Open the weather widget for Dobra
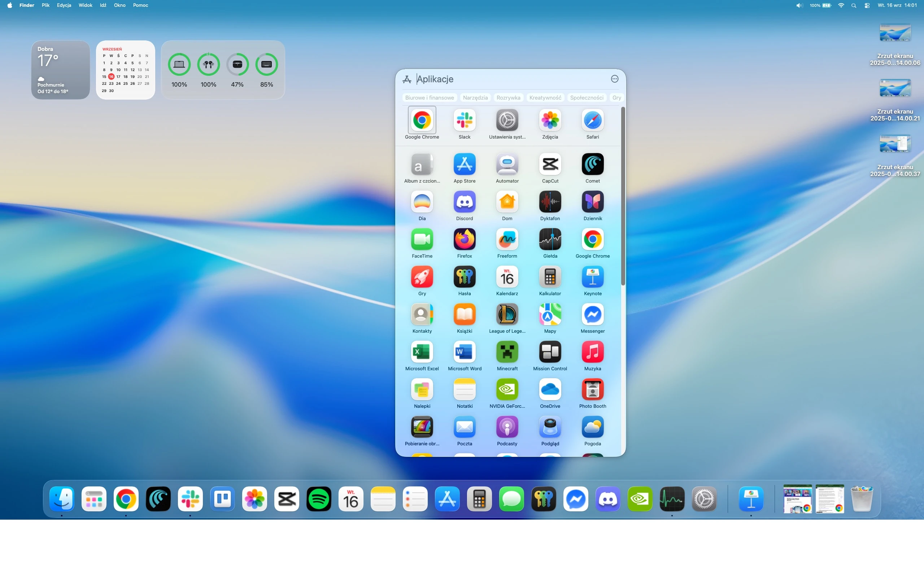 61,70
